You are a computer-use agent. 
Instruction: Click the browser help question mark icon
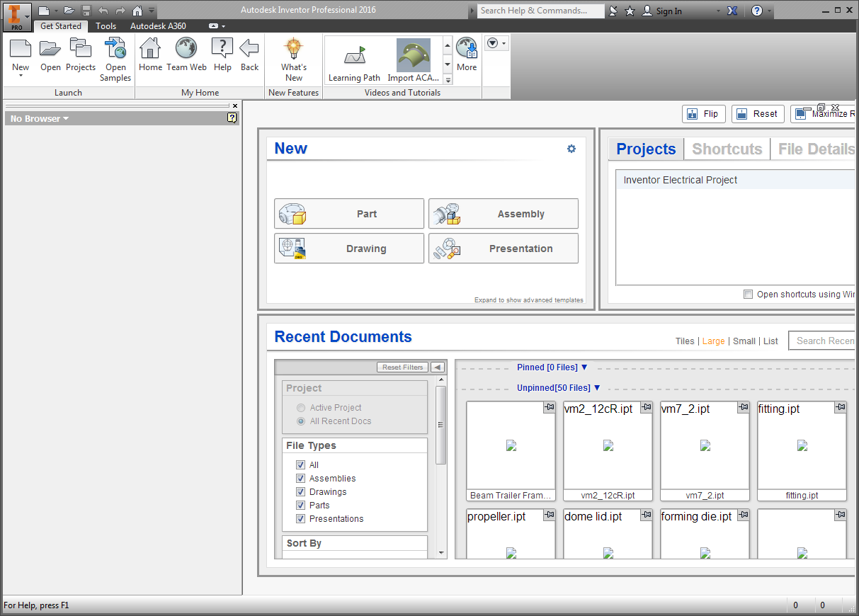(232, 118)
